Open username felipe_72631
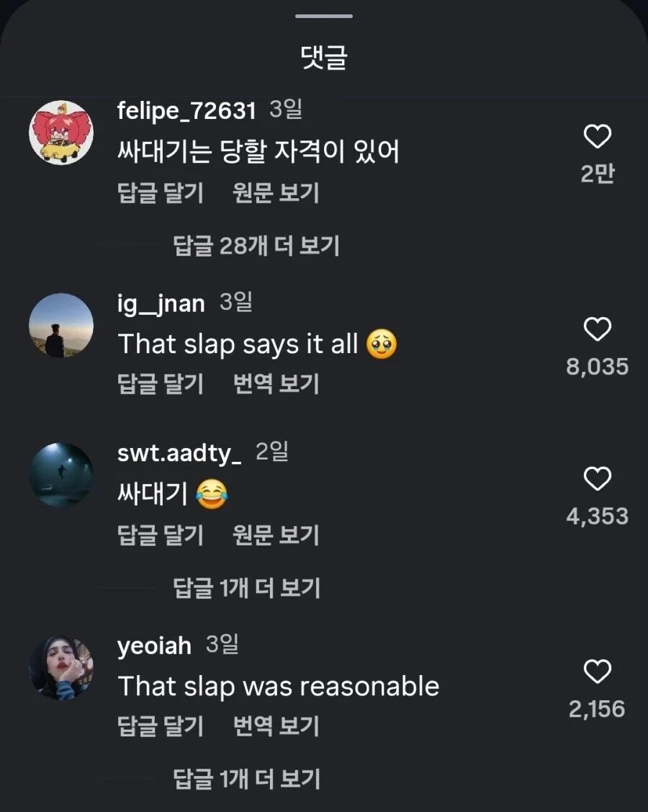 [x=186, y=111]
